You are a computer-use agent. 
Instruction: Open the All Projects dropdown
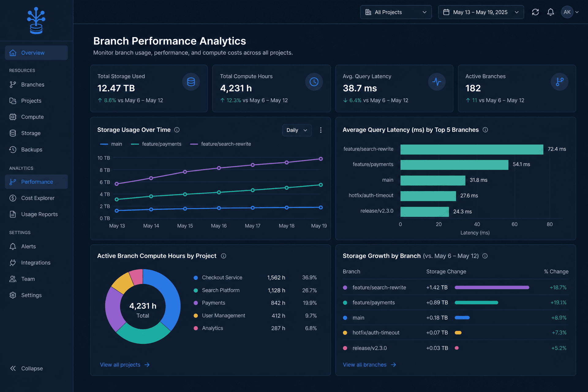tap(396, 12)
